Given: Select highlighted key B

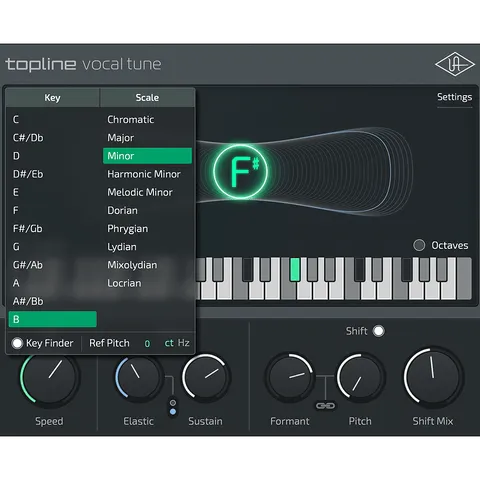Looking at the screenshot, I should (52, 319).
